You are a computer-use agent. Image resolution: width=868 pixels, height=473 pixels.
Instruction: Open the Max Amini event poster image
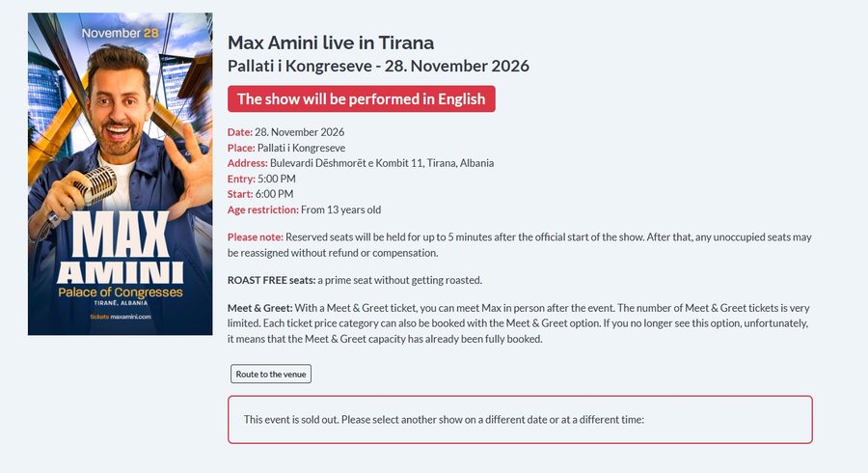121,174
